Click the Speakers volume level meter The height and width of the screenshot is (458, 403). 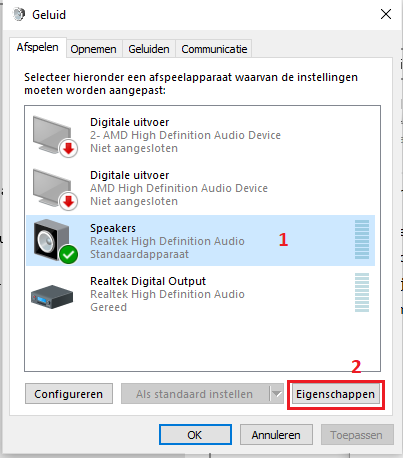click(362, 240)
